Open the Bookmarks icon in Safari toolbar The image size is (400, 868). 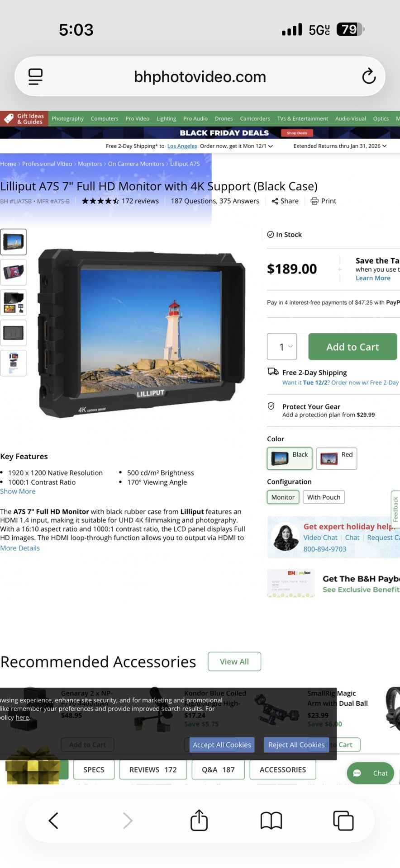point(271,820)
